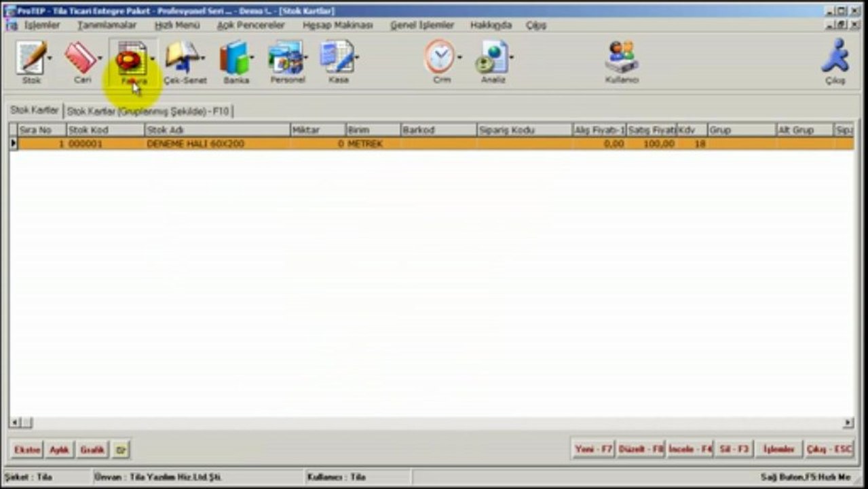
Task: Open the Hakkında menu
Action: coord(491,25)
